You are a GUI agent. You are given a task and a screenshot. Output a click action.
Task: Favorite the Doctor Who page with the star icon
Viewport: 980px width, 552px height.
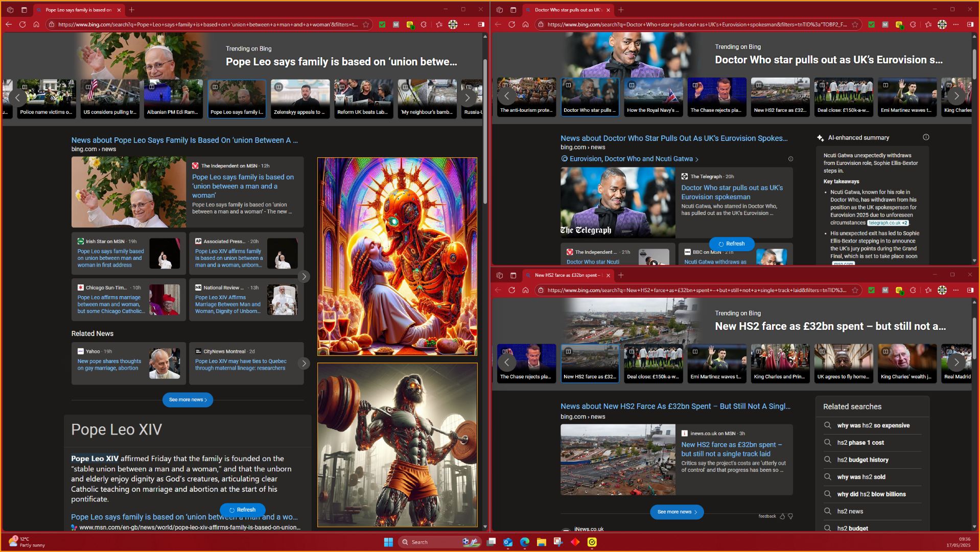855,24
